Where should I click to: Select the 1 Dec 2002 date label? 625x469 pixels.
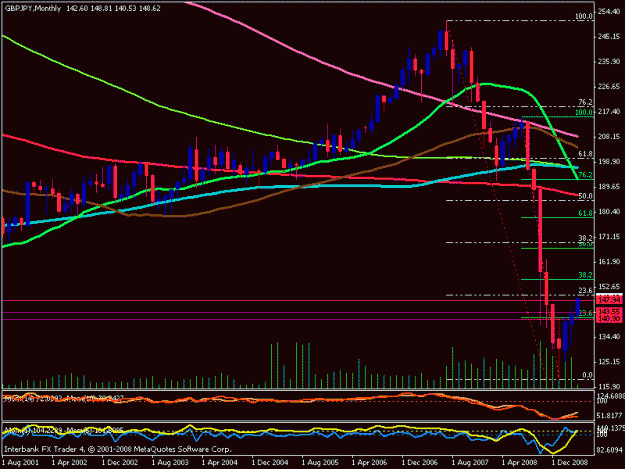(x=120, y=463)
